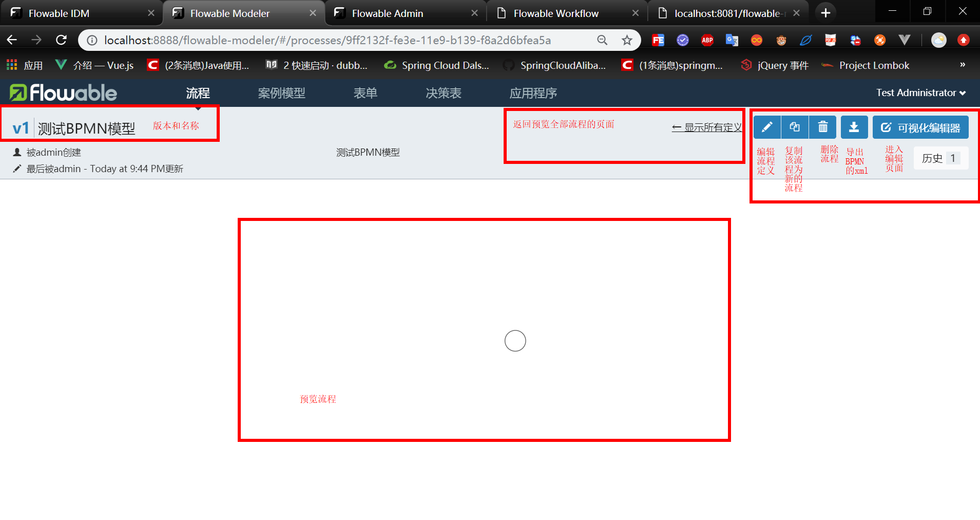Image resolution: width=980 pixels, height=520 pixels.
Task: Bookmark this page with the star icon
Action: click(x=627, y=40)
